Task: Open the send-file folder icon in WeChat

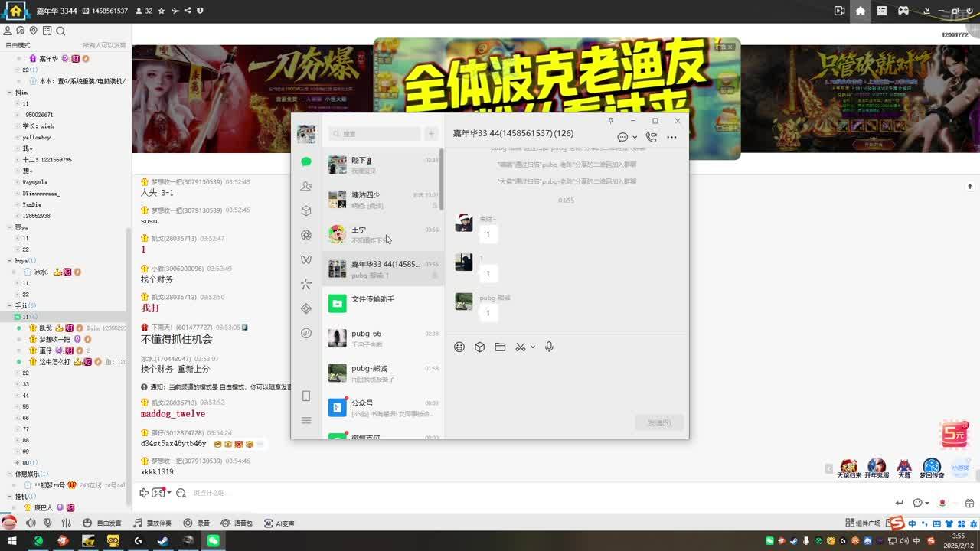Action: click(x=500, y=347)
